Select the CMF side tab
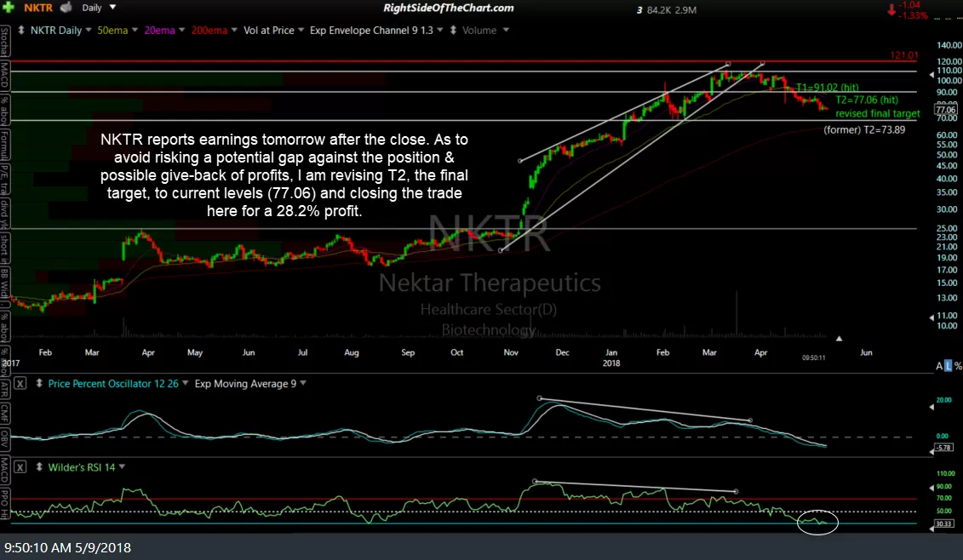 [x=5, y=413]
